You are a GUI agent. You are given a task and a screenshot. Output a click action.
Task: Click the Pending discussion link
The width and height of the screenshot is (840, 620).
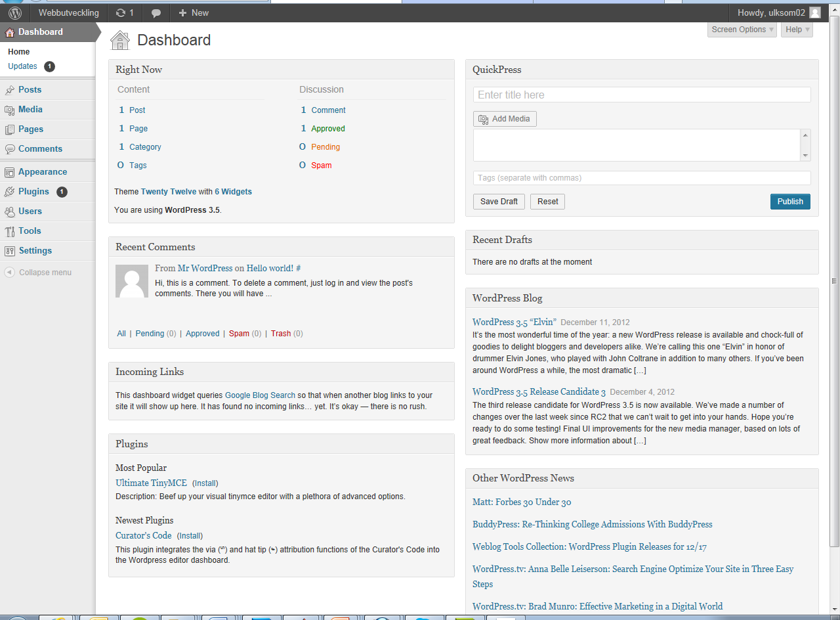click(x=325, y=147)
